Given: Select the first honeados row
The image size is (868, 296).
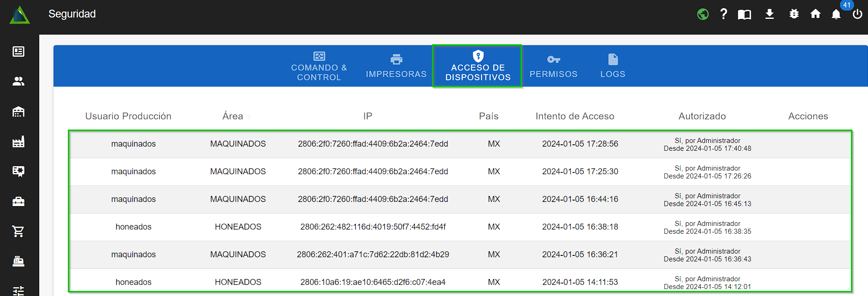Looking at the screenshot, I should (133, 227).
